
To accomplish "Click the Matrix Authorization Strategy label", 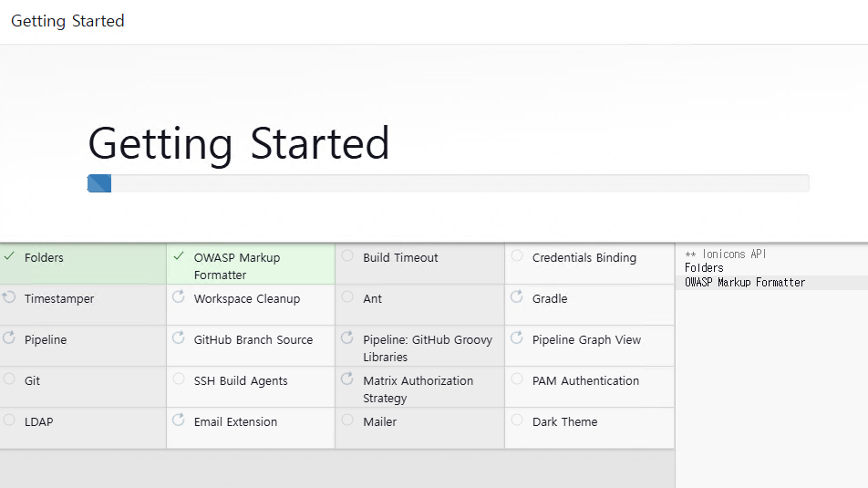I will (x=418, y=389).
